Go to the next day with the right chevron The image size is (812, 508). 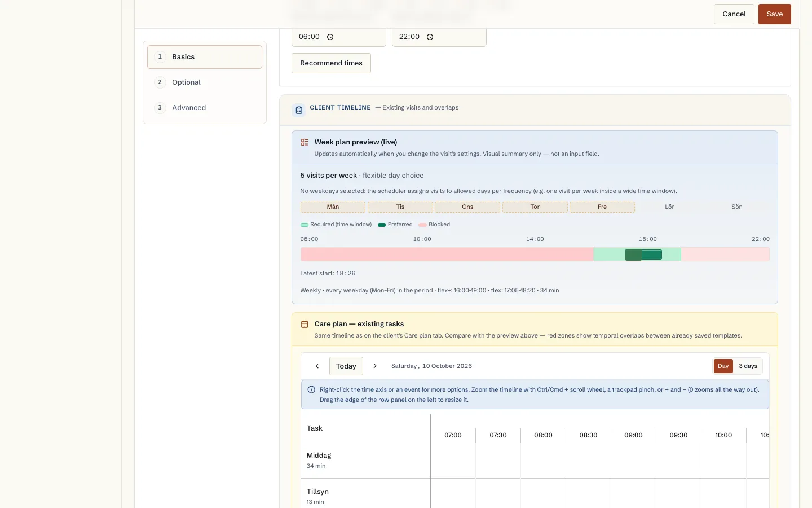click(375, 366)
